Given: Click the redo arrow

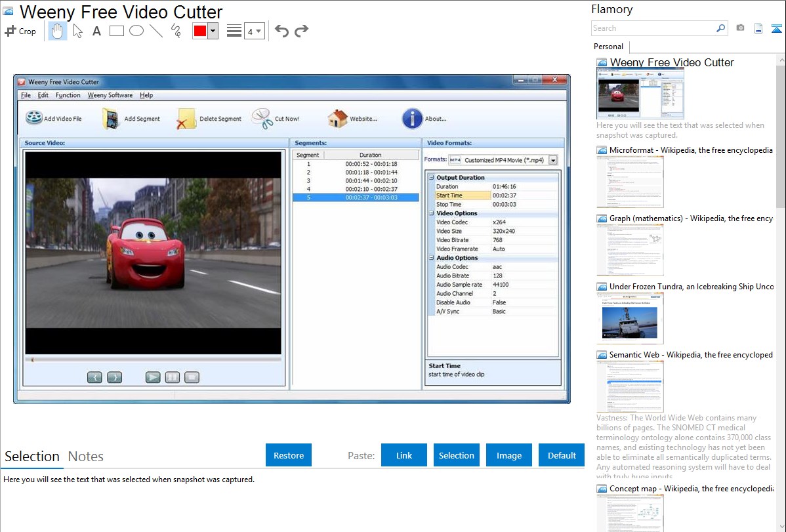Looking at the screenshot, I should coord(301,31).
